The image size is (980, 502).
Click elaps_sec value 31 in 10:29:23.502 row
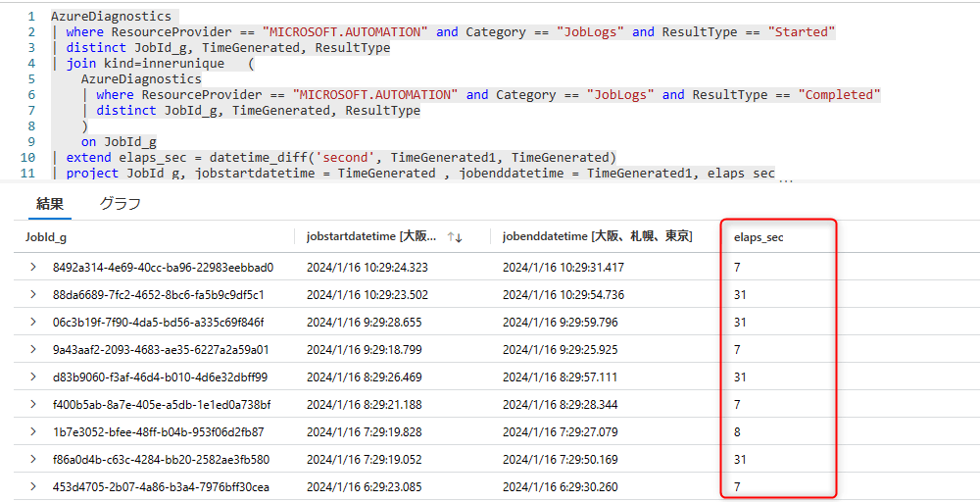[740, 295]
